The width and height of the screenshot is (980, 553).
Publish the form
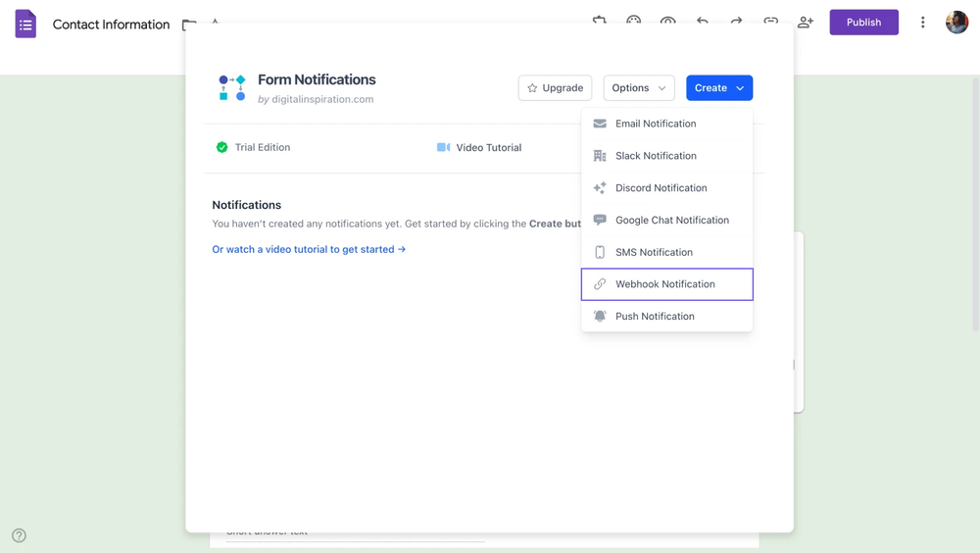click(863, 23)
